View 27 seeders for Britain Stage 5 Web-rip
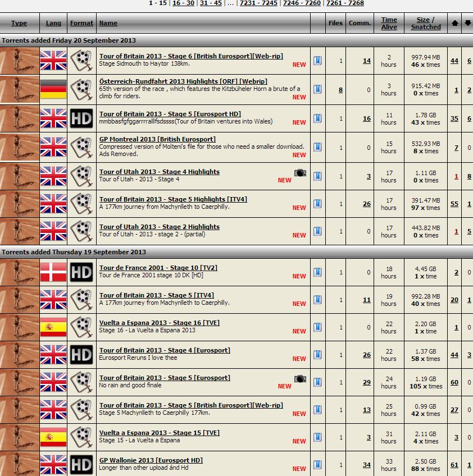Image resolution: width=473 pixels, height=476 pixels. pyautogui.click(x=454, y=410)
